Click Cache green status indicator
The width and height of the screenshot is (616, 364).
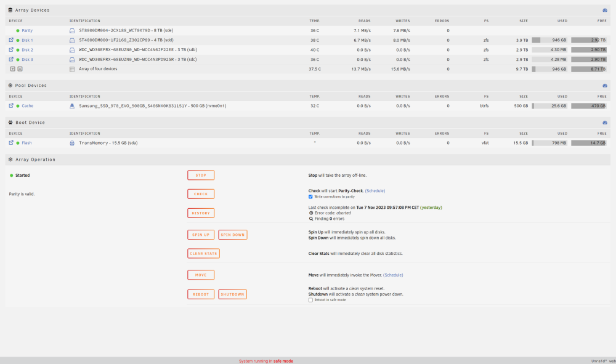(x=18, y=106)
